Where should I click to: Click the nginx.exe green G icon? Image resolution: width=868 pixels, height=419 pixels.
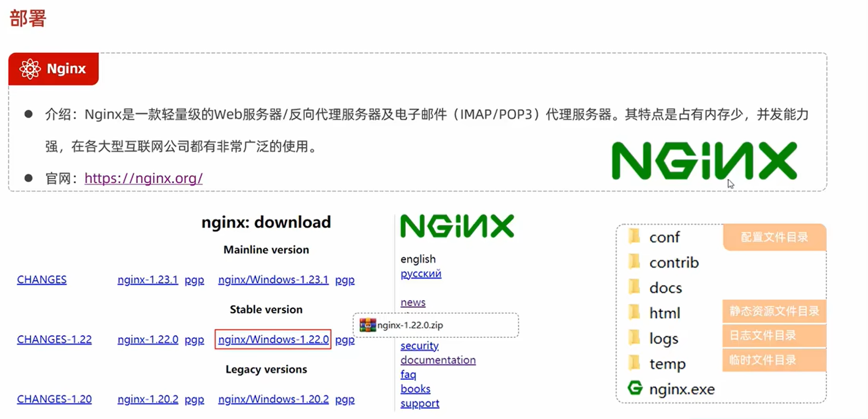tap(635, 388)
